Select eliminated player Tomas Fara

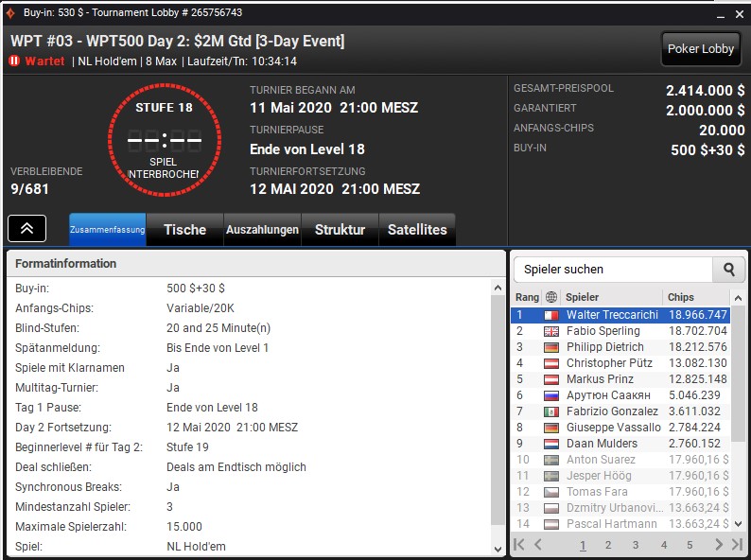click(620, 492)
